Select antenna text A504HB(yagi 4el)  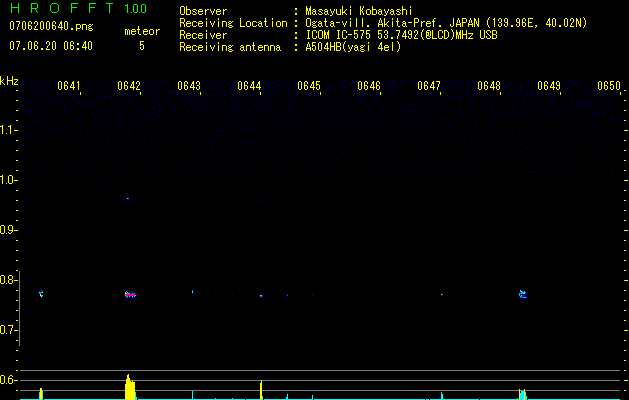tap(353, 47)
